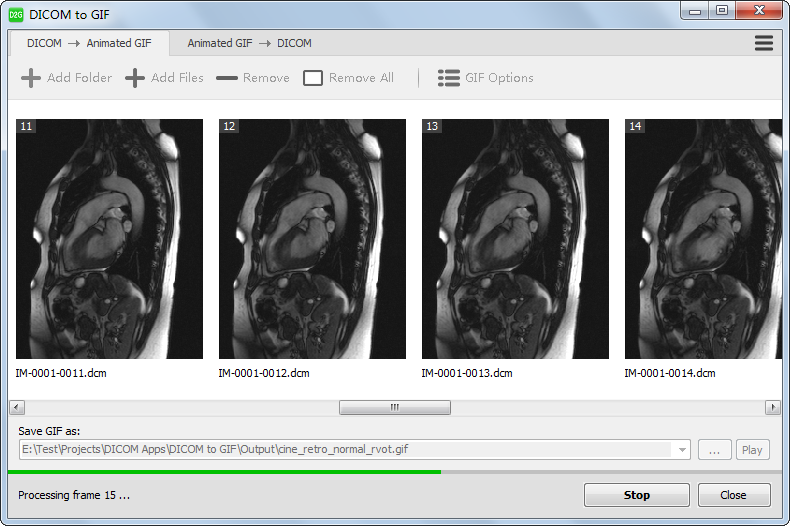790x526 pixels.
Task: Click the Remove minus icon
Action: [x=227, y=78]
